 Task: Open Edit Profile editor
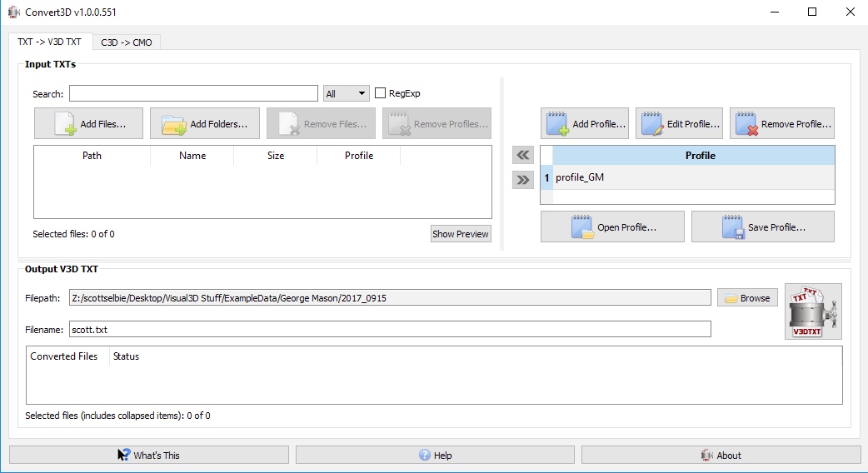coord(679,124)
